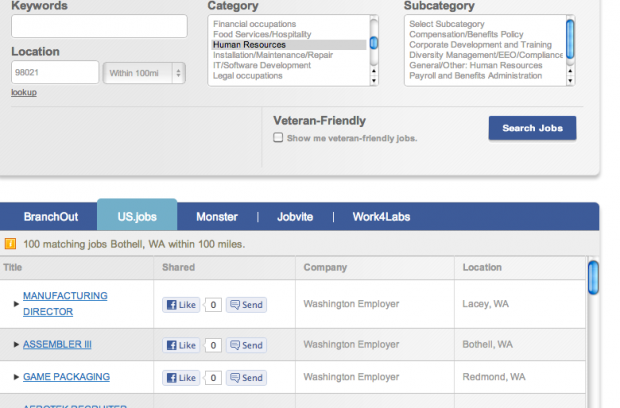Select Human Resources category
Viewport: 620px width, 408px height.
[x=289, y=45]
